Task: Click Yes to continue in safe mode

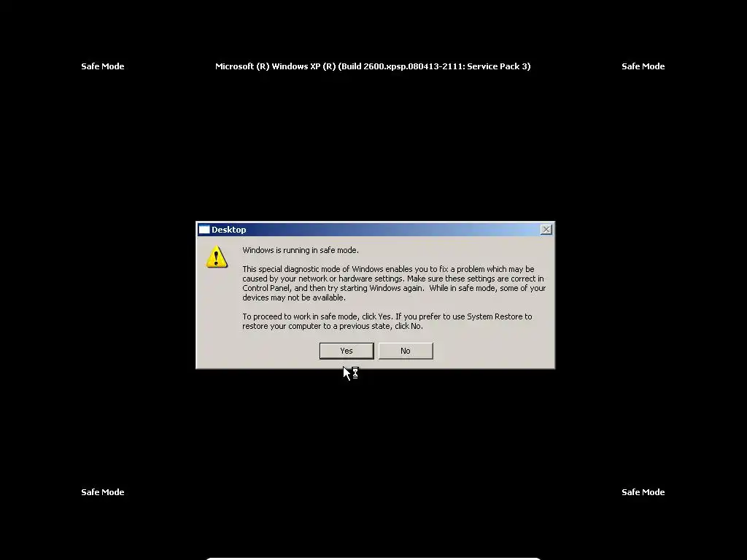Action: click(347, 351)
